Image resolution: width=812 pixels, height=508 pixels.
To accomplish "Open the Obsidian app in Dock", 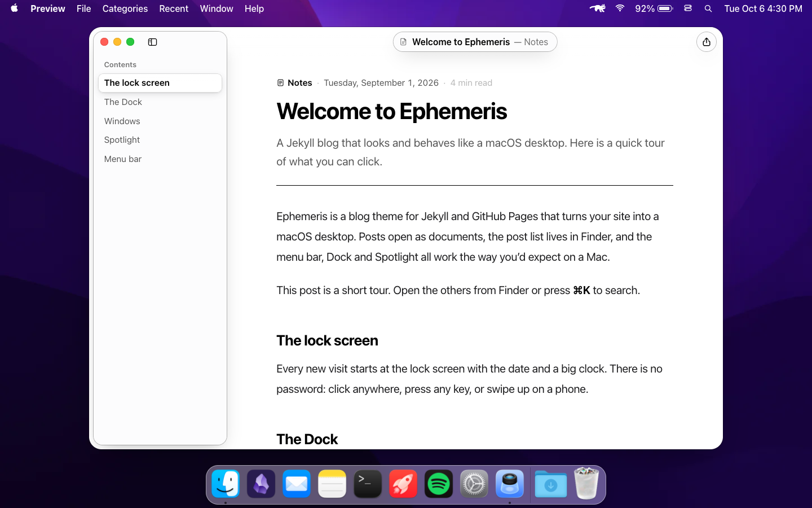I will click(261, 484).
